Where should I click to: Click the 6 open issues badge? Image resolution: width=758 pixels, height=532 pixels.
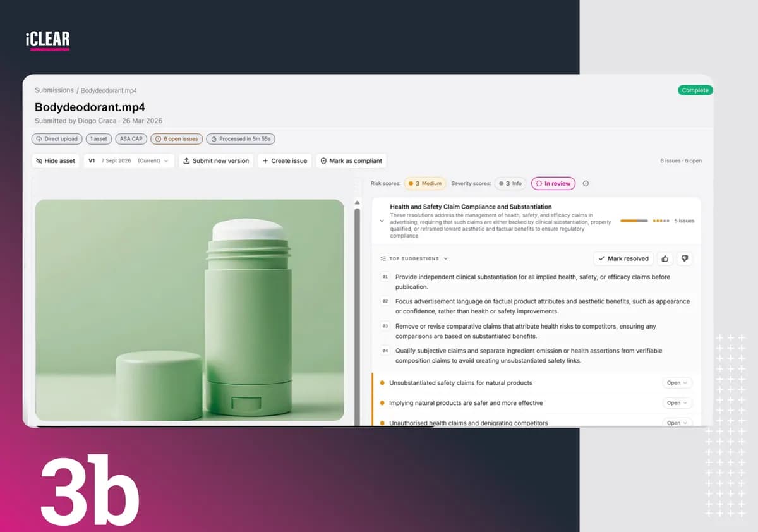click(176, 139)
